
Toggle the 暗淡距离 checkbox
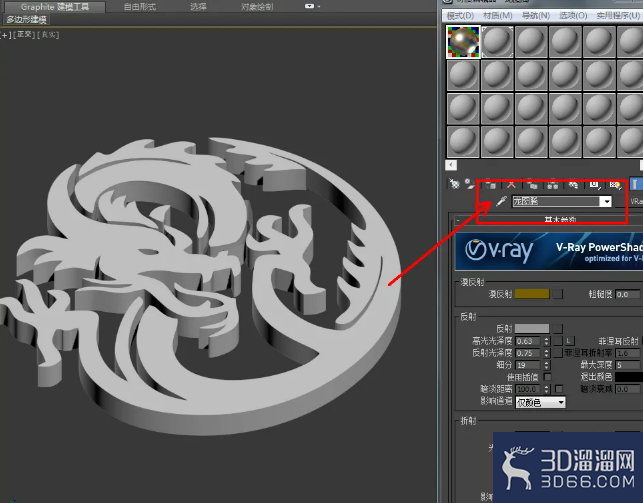(559, 388)
